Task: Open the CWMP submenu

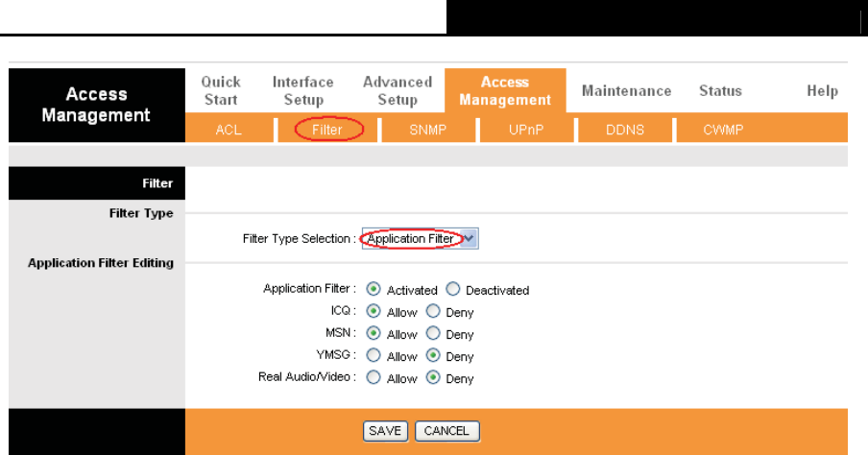Action: point(723,130)
